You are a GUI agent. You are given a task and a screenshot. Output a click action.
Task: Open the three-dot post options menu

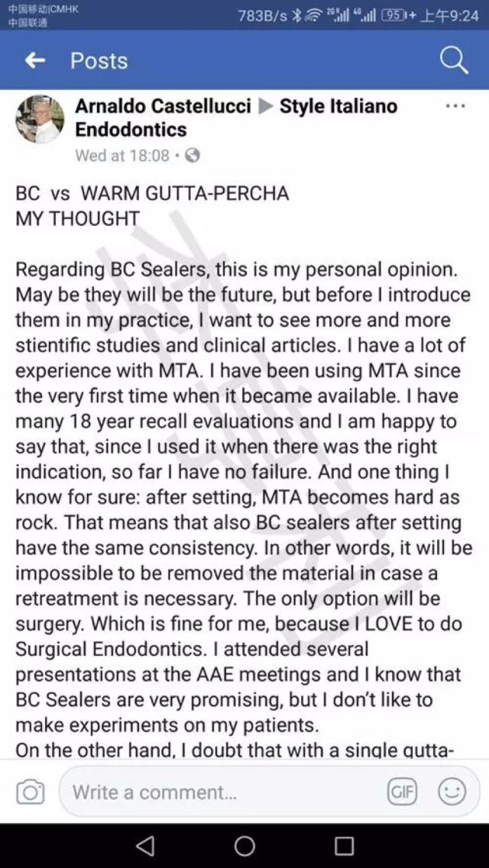coord(456,105)
